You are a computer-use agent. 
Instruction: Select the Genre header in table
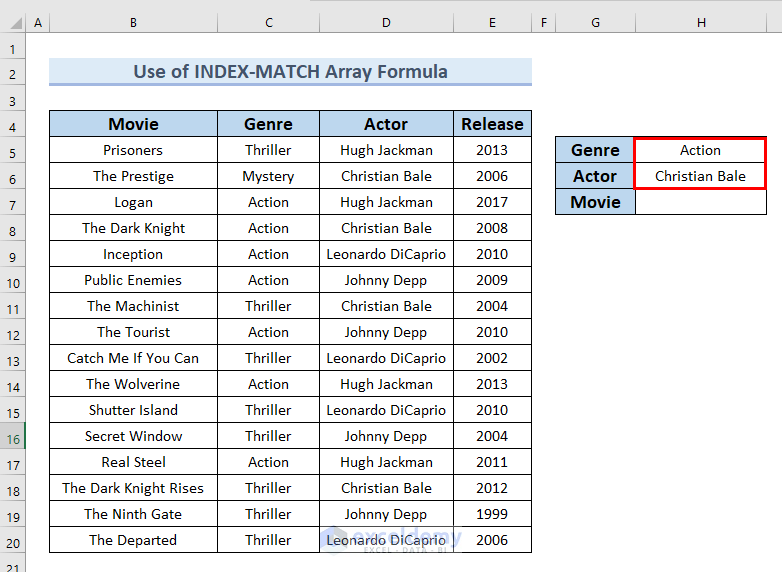268,124
